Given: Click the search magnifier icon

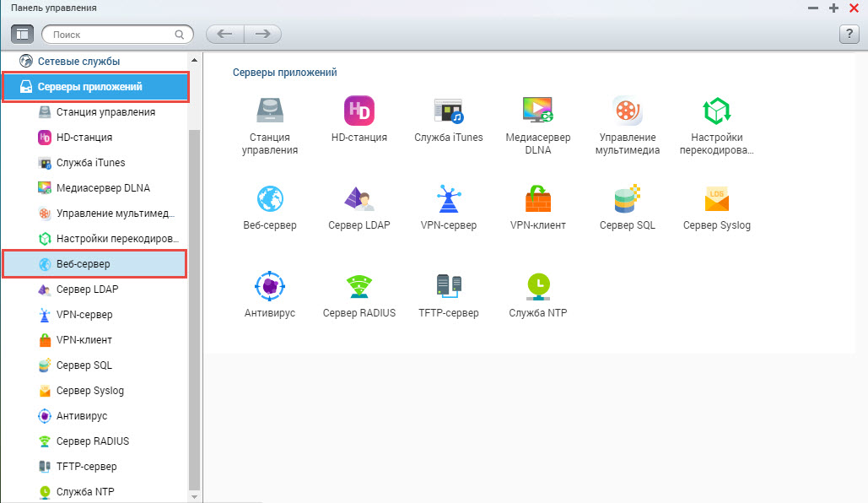Looking at the screenshot, I should click(180, 35).
